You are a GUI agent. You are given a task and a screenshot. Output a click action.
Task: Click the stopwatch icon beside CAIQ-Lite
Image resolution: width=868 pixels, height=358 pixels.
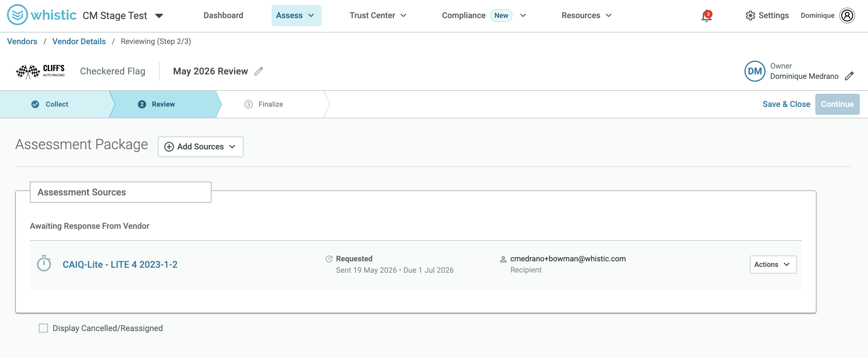[44, 264]
